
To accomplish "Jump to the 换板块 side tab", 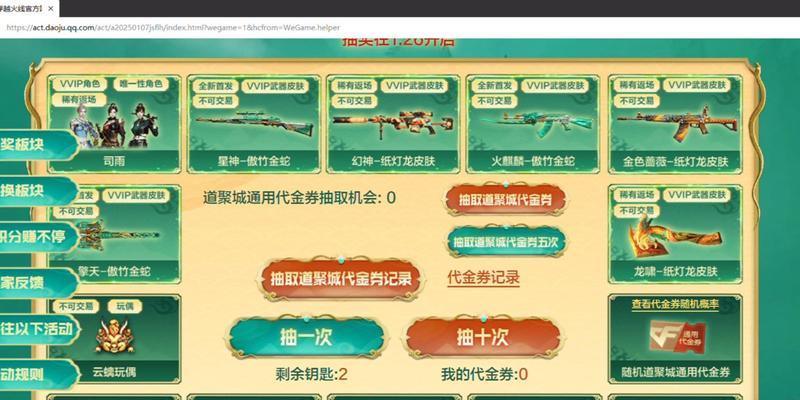I will tap(37, 191).
